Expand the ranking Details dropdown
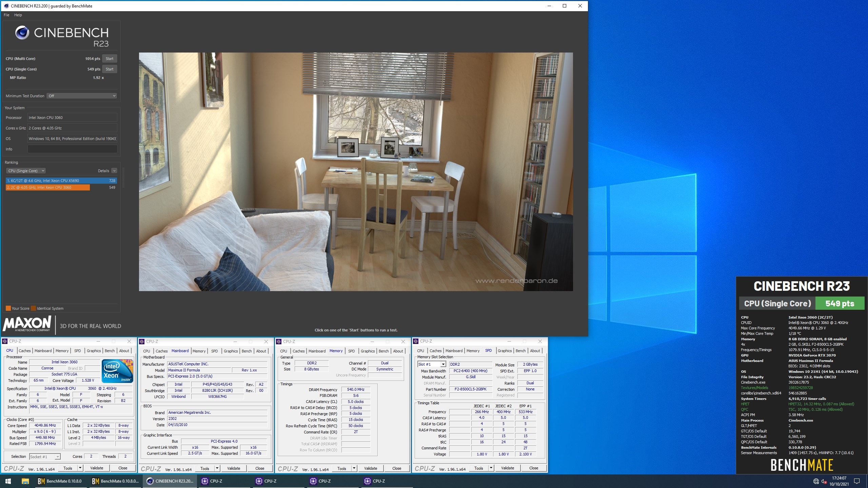868x488 pixels. coord(114,171)
